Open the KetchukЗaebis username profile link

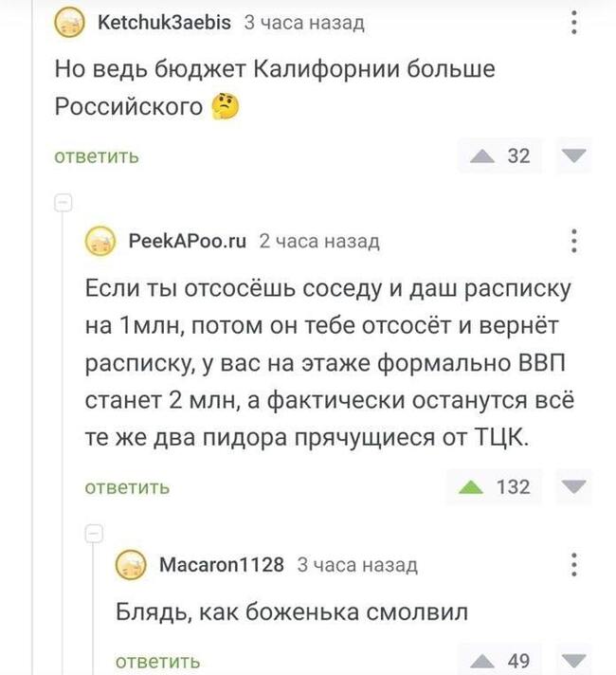click(164, 23)
